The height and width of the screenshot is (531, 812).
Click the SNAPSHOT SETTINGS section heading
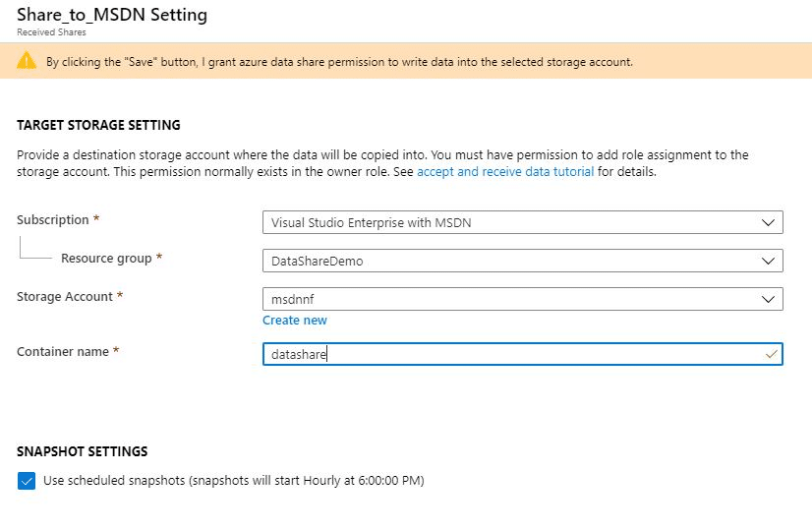click(82, 451)
